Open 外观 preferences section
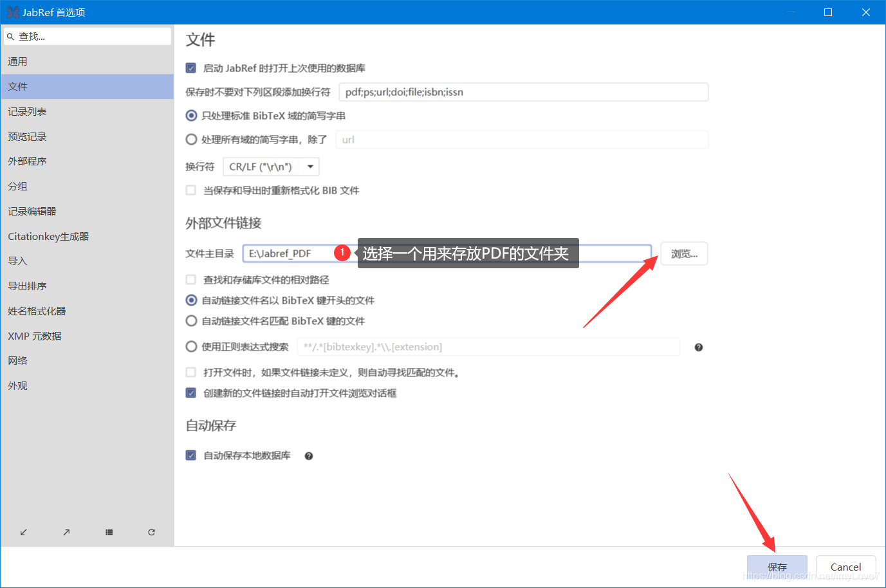886x588 pixels. [87, 385]
